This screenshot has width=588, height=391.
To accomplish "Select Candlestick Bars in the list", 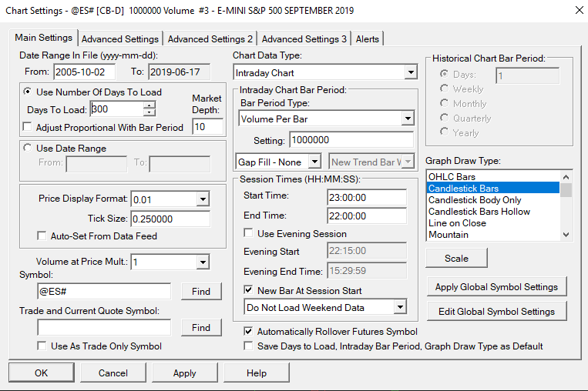I will tap(493, 188).
